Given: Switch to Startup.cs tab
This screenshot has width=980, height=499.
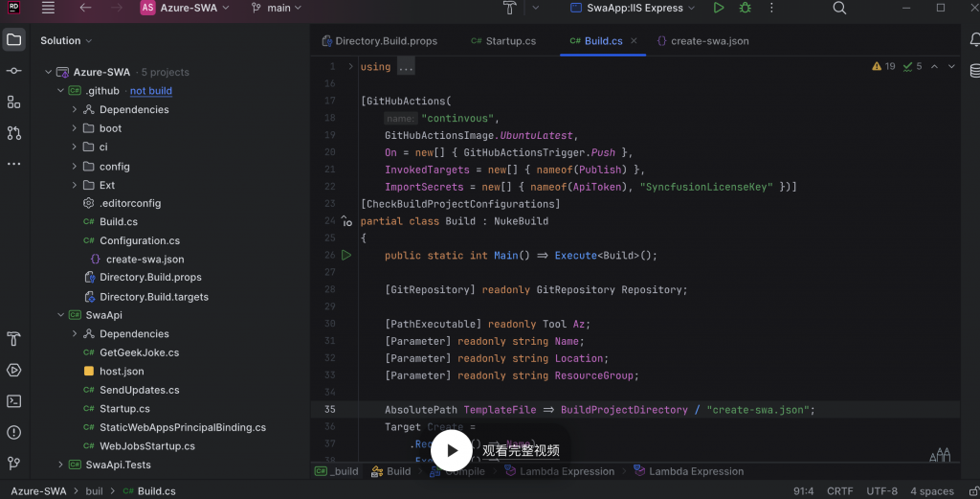Looking at the screenshot, I should [x=503, y=40].
